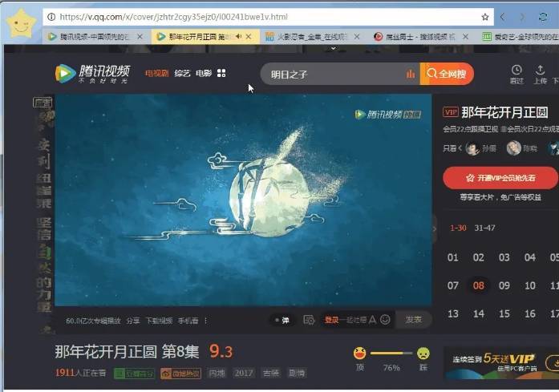
Task: Click the browser refresh icon
Action: pos(543,17)
